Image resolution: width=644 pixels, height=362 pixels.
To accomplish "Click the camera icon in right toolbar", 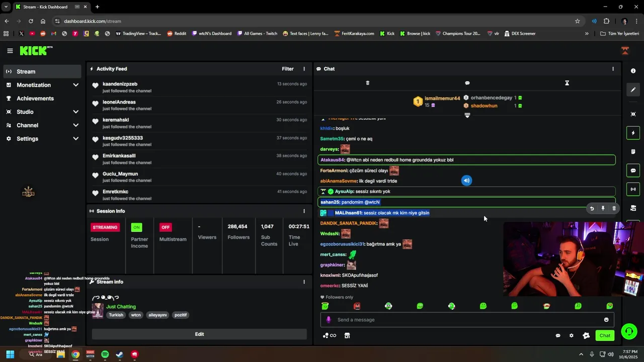I will click(x=633, y=208).
